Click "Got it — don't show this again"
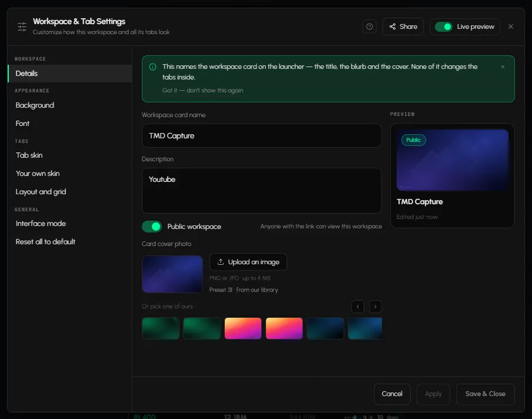Image resolution: width=532 pixels, height=419 pixels. tap(202, 90)
